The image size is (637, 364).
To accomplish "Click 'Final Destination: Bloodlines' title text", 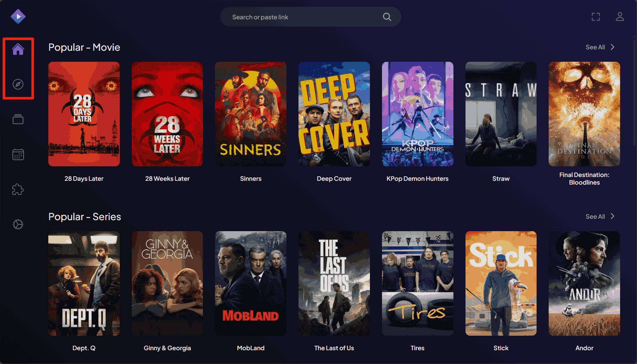I will click(584, 179).
